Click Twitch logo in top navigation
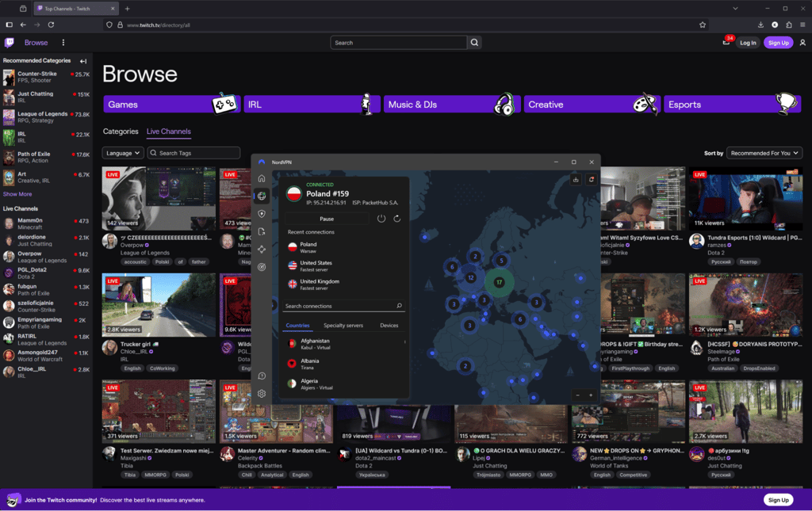Image resolution: width=812 pixels, height=511 pixels. 10,43
